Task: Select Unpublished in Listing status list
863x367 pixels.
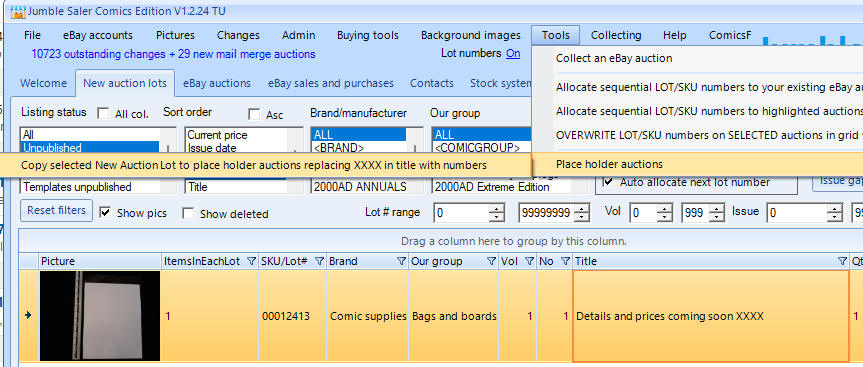Action: pyautogui.click(x=90, y=147)
